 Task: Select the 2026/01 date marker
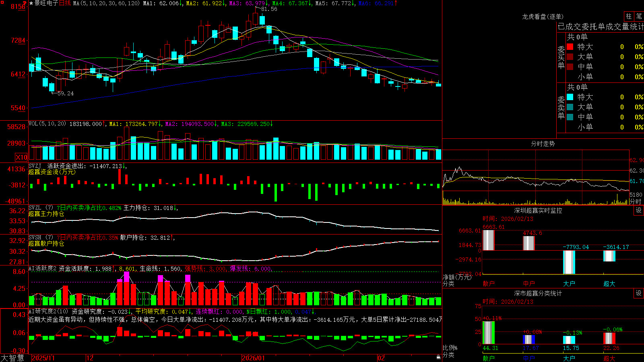pyautogui.click(x=254, y=358)
